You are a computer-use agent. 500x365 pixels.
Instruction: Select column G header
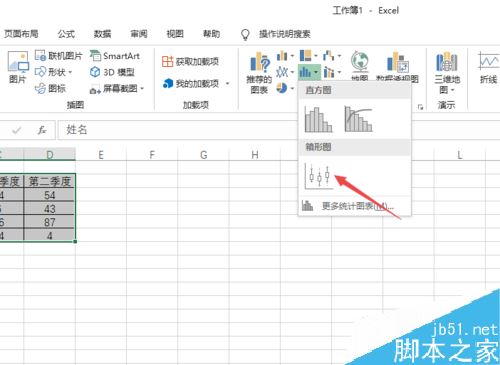203,154
